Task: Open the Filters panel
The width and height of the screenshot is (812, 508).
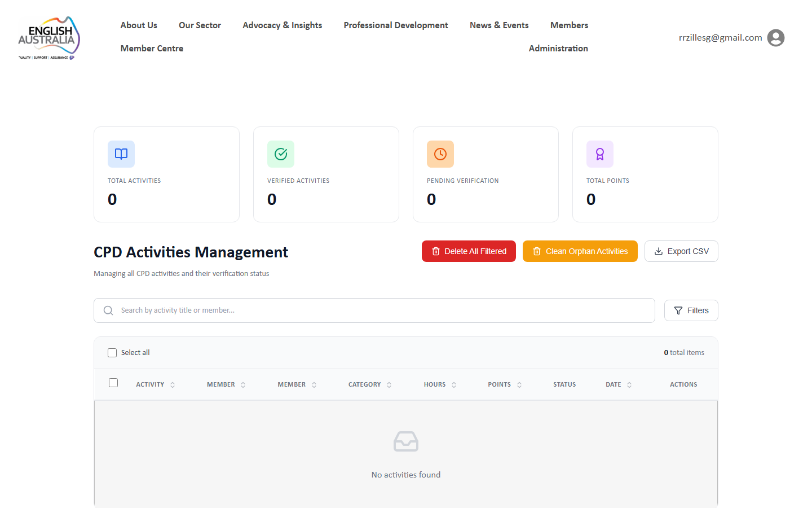Action: [x=691, y=310]
